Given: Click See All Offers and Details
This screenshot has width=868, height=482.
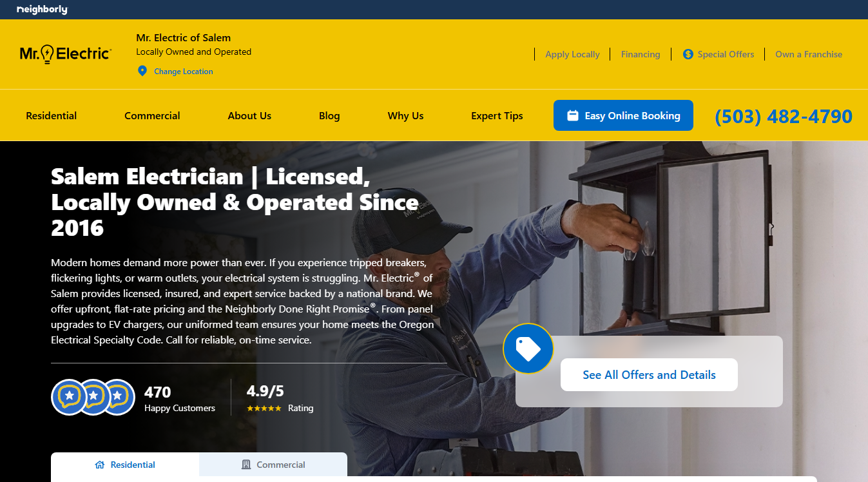Looking at the screenshot, I should 649,374.
